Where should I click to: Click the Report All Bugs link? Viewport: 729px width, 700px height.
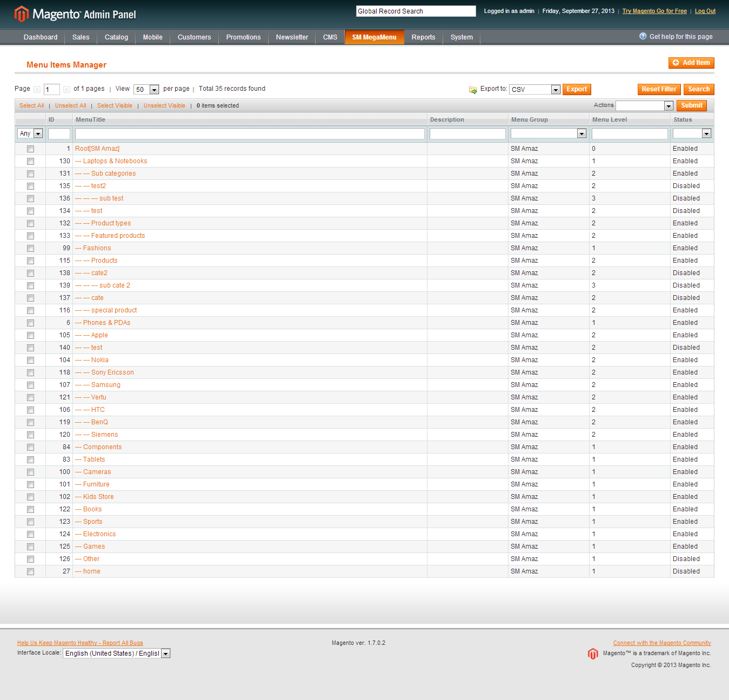click(80, 643)
